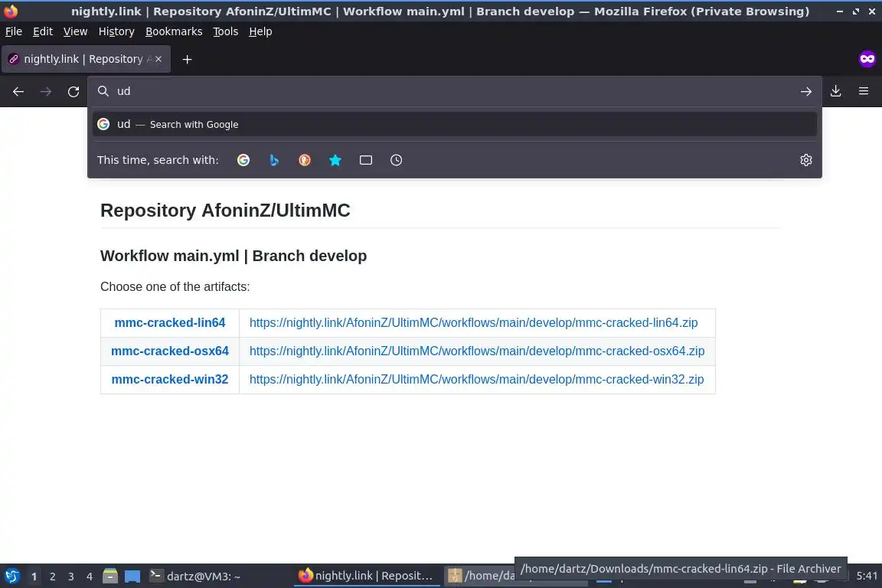Open the Firefox hamburger application menu
The height and width of the screenshot is (588, 882).
pyautogui.click(x=864, y=91)
